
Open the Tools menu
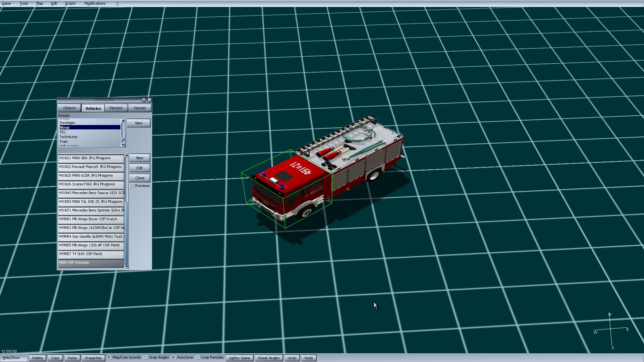(x=23, y=3)
